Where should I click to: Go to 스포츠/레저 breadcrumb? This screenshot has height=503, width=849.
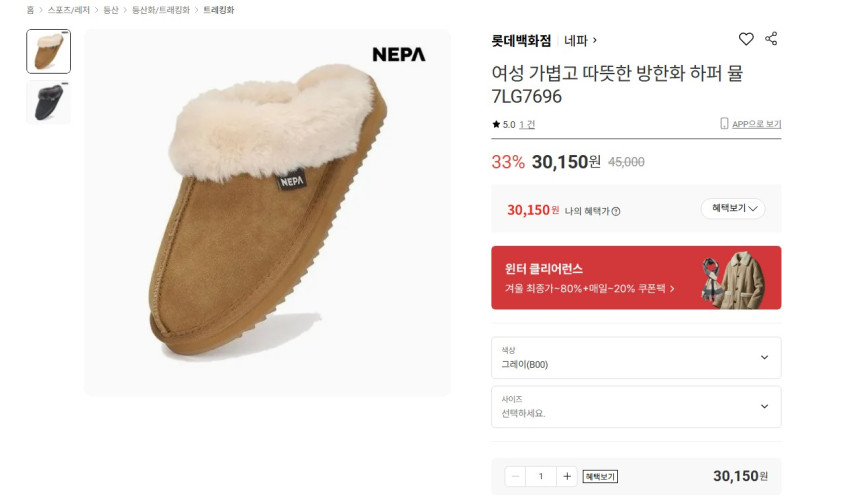click(x=69, y=10)
